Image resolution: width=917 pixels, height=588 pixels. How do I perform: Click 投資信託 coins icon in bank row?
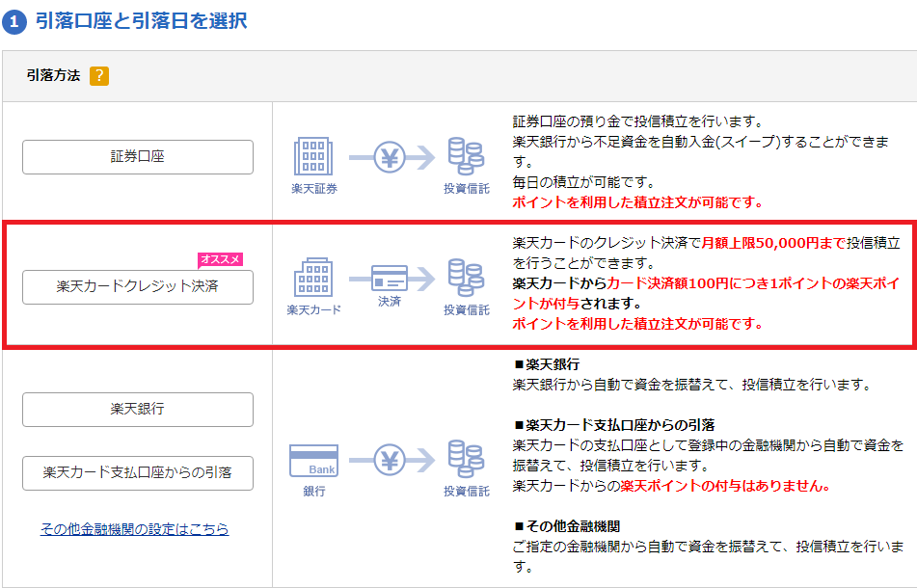tap(466, 459)
